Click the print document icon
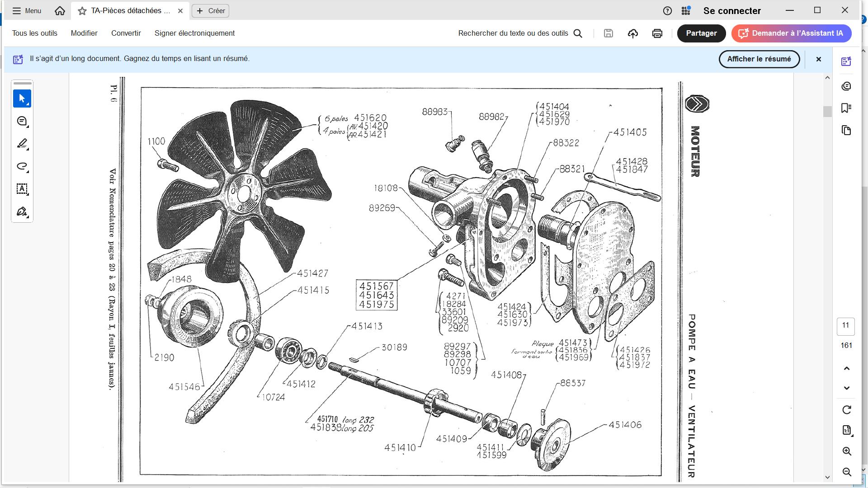 coord(657,33)
